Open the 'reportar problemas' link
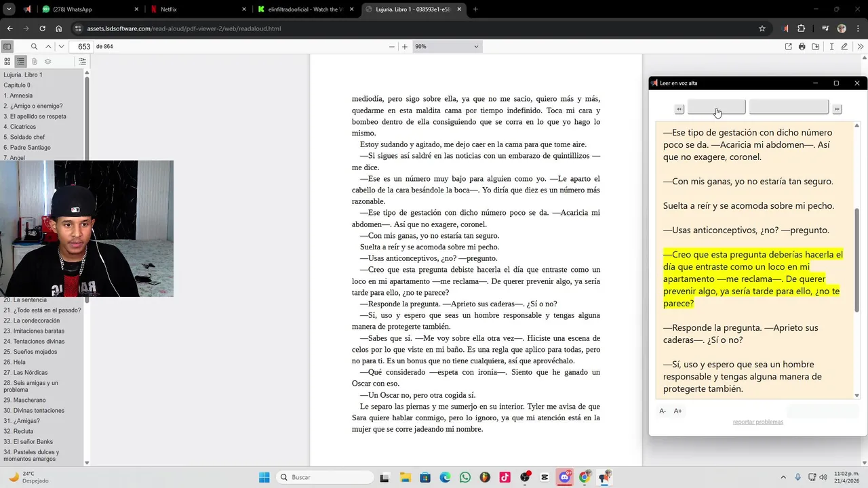The image size is (868, 488). (x=757, y=422)
